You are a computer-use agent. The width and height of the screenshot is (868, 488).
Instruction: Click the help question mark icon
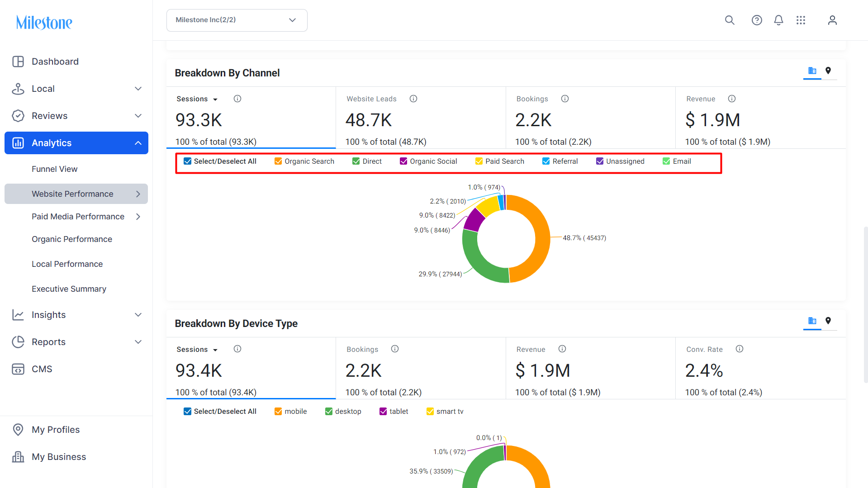[x=756, y=20]
